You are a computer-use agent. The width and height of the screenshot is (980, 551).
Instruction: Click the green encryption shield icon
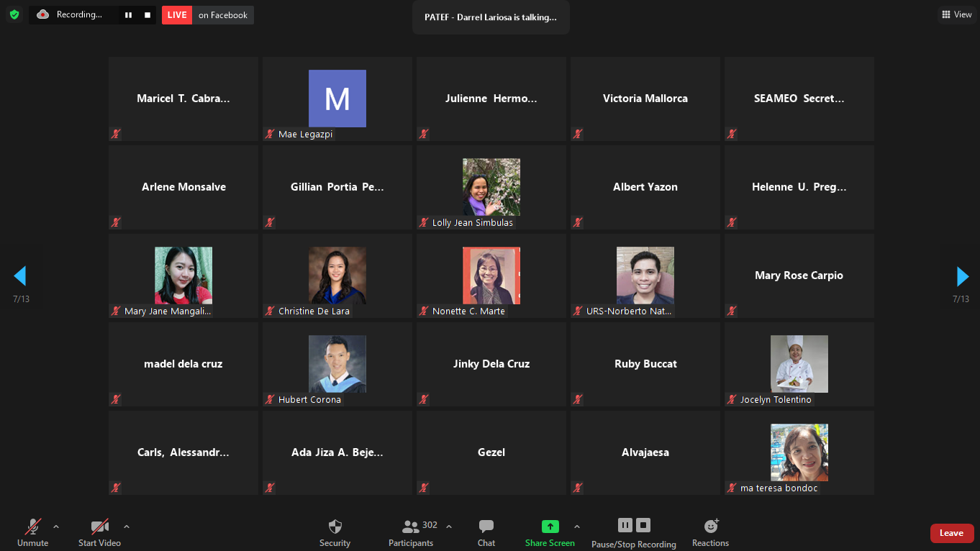(x=14, y=14)
